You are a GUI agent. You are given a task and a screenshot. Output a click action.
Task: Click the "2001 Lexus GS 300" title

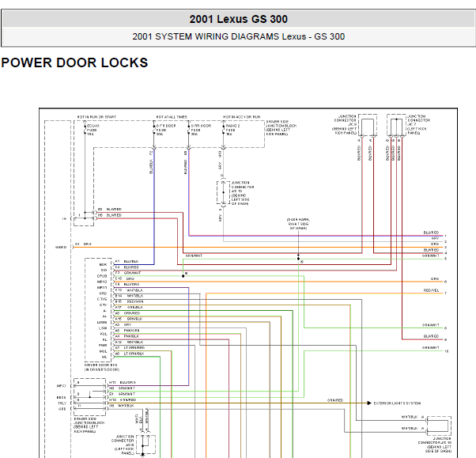[x=238, y=19]
